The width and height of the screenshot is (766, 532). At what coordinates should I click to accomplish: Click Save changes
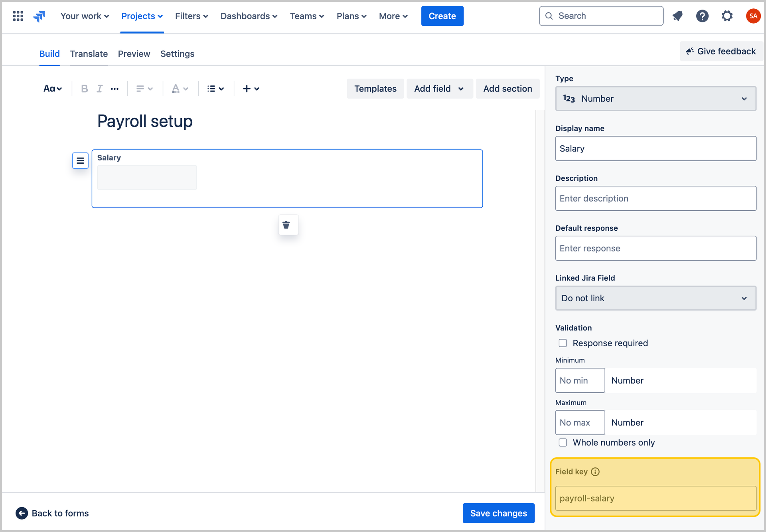tap(498, 513)
